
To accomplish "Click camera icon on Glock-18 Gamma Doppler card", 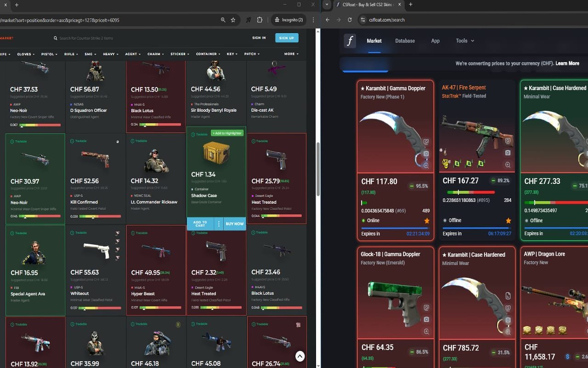I will coord(426,320).
